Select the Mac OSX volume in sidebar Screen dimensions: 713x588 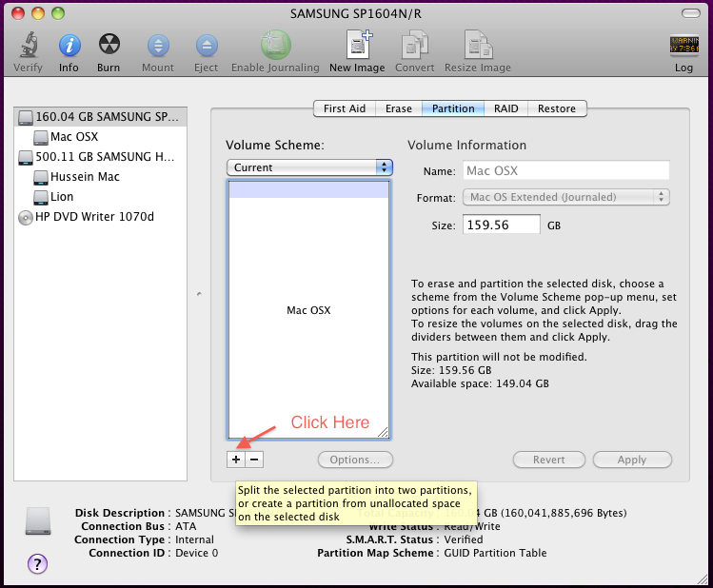pyautogui.click(x=101, y=137)
